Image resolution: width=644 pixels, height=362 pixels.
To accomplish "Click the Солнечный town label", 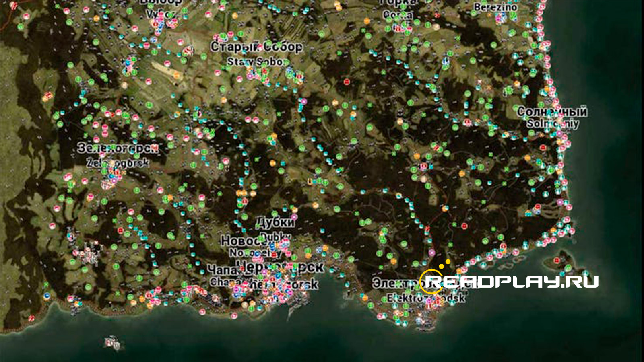I will click(x=552, y=111).
